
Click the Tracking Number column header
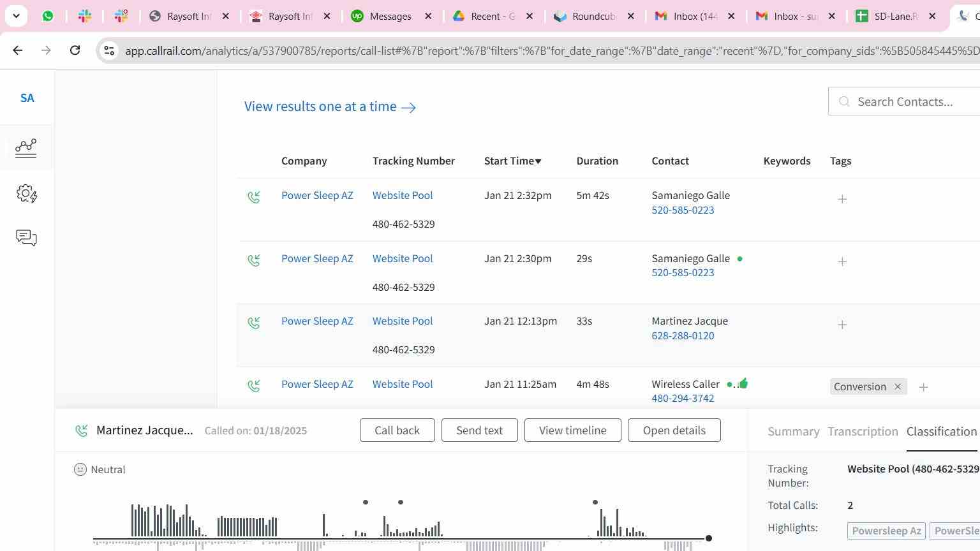point(413,161)
